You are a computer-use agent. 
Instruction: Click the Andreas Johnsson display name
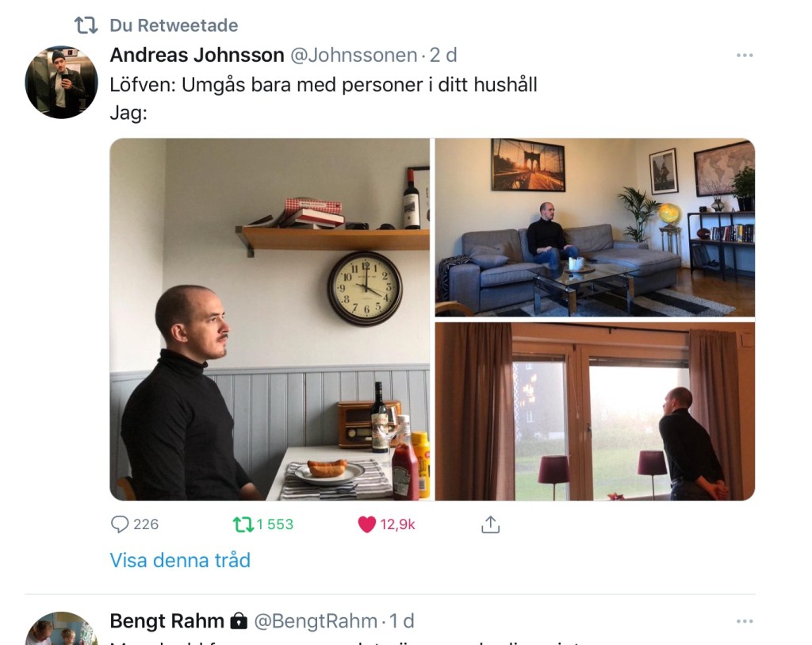[197, 55]
